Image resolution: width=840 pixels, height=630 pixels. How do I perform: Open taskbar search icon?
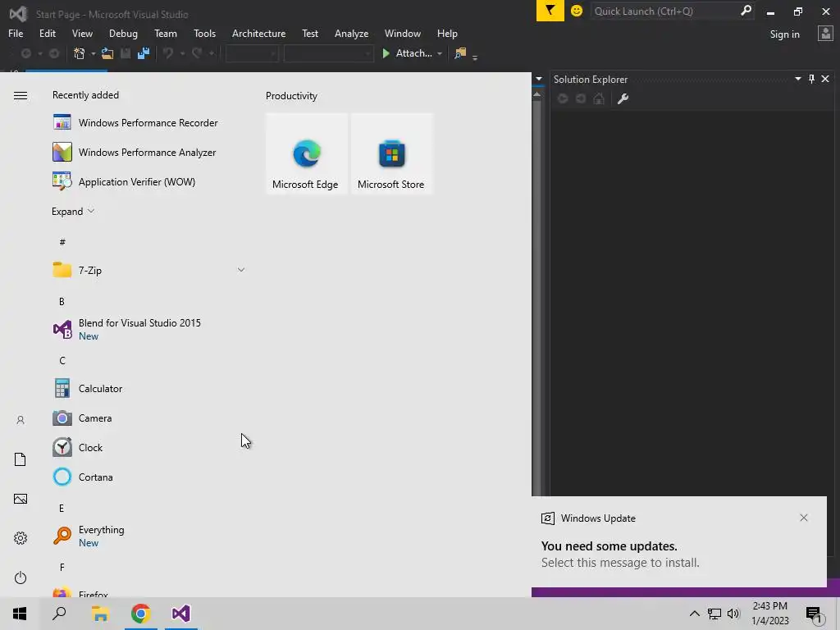point(59,614)
